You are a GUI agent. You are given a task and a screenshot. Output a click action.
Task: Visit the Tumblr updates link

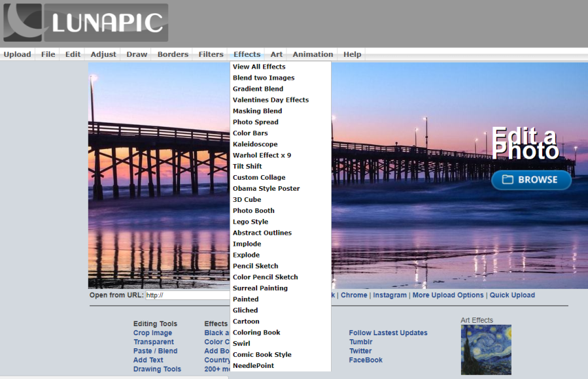coord(360,342)
